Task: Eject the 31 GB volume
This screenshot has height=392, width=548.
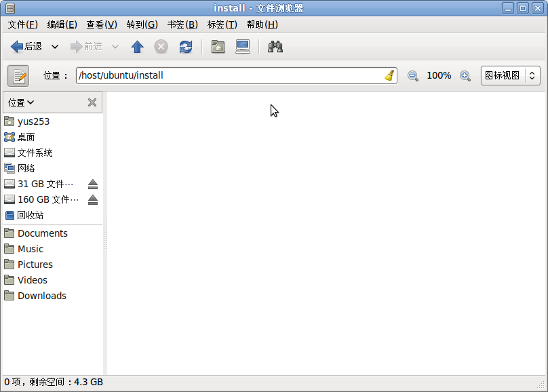Action: 93,184
